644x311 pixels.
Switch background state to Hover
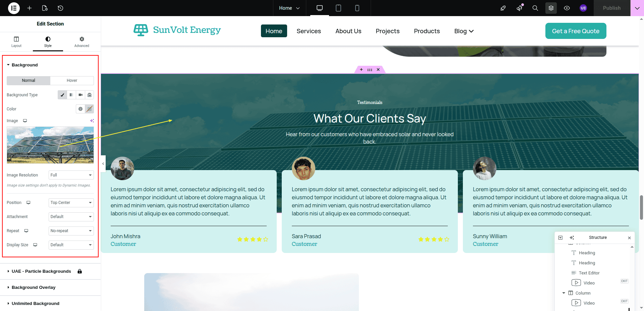[x=72, y=81]
